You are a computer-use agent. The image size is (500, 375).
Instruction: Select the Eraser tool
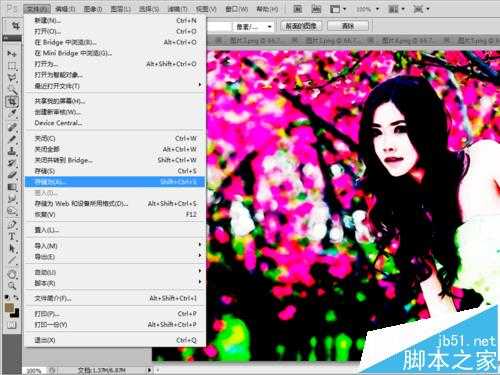12,175
